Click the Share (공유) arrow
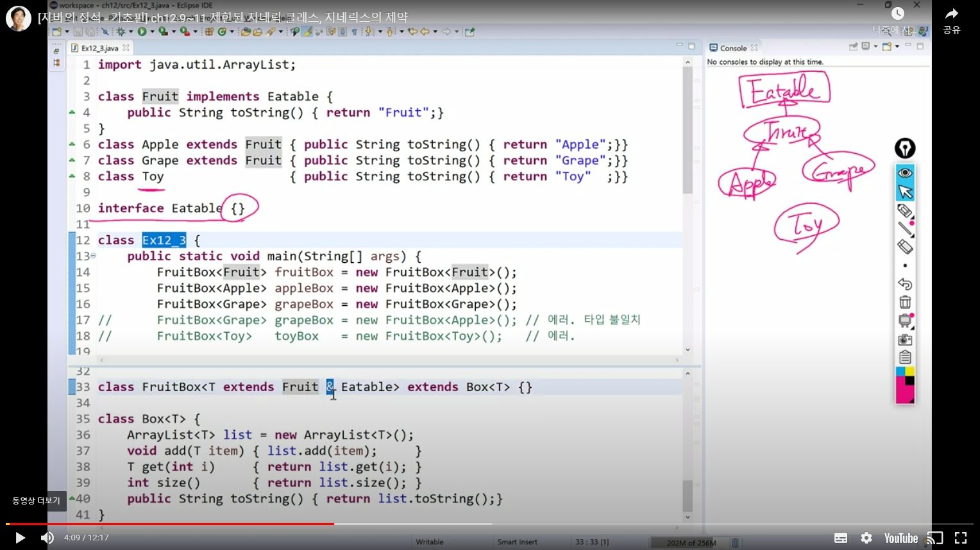 952,14
